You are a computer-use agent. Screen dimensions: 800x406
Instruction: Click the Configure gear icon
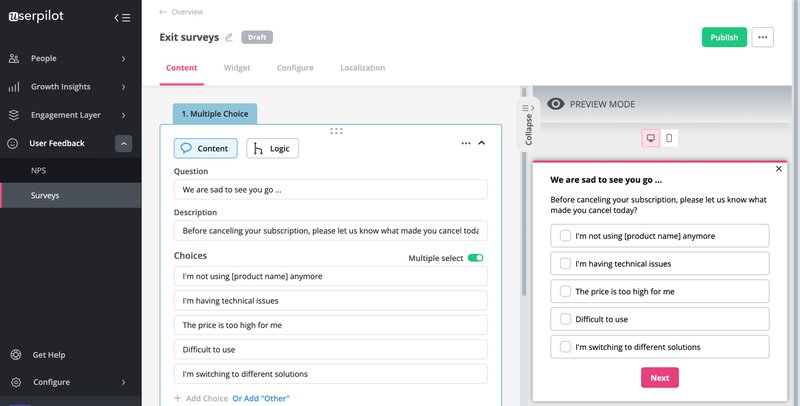click(16, 382)
